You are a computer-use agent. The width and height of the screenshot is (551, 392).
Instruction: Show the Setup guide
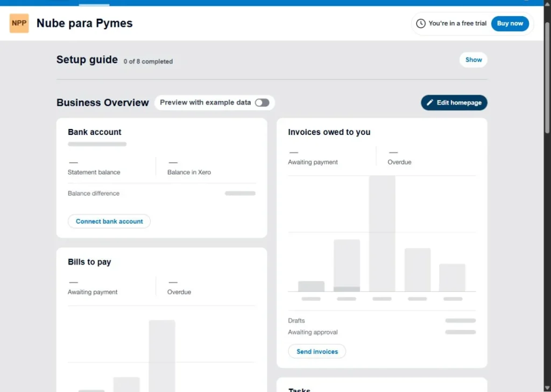pos(474,60)
